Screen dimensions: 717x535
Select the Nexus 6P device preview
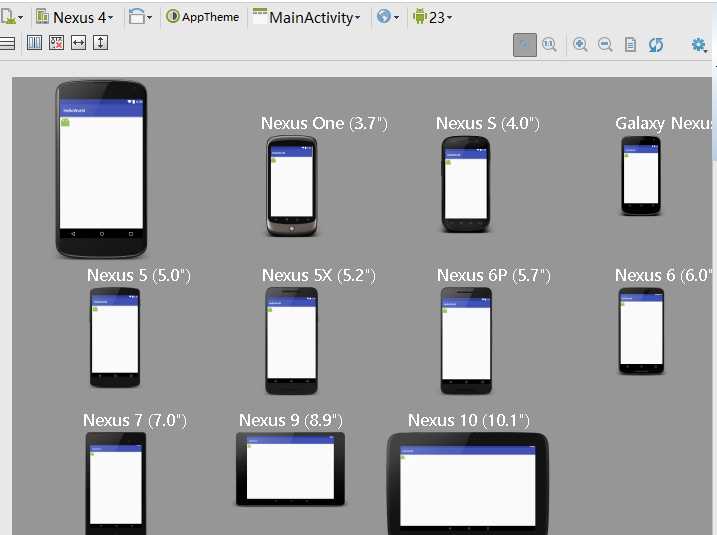[466, 341]
